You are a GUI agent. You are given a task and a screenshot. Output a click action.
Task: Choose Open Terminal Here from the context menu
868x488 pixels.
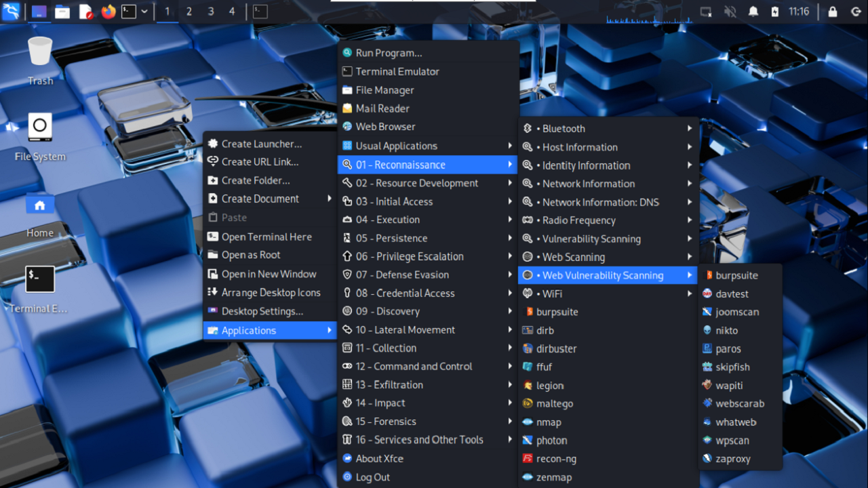point(267,237)
